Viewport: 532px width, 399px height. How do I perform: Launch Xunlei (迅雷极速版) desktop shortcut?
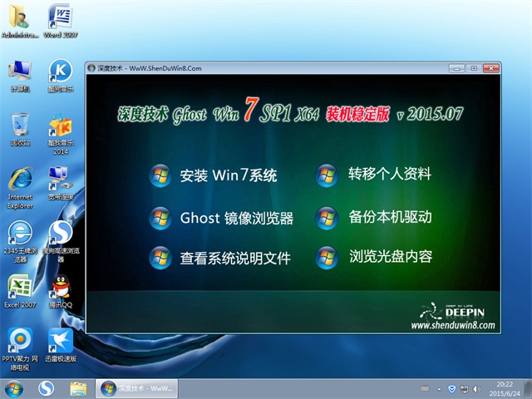pyautogui.click(x=61, y=345)
